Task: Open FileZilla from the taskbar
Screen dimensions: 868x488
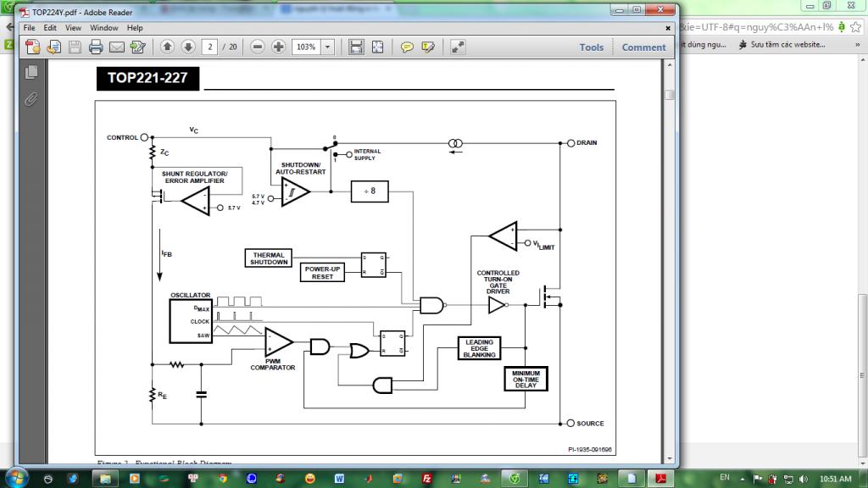Action: [427, 479]
